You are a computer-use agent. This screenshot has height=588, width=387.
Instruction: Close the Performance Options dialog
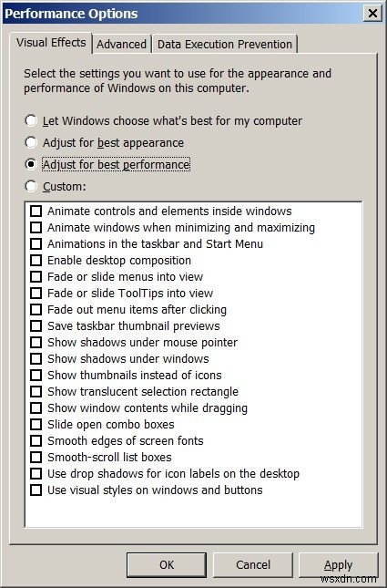coord(372,14)
